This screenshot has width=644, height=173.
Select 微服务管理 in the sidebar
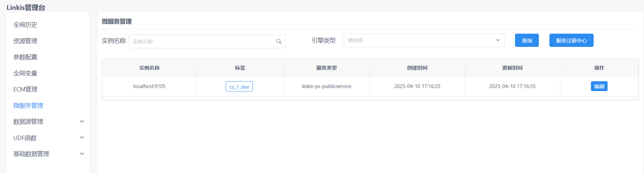point(28,106)
